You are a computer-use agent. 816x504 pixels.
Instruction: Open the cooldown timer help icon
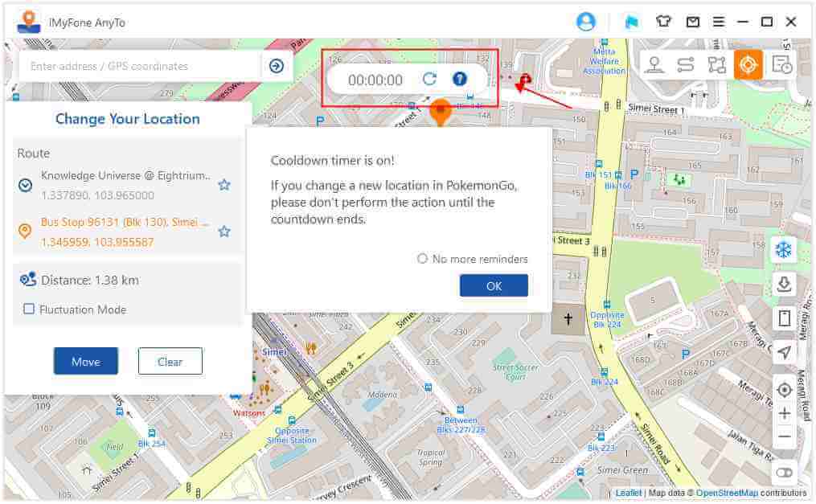pos(460,79)
